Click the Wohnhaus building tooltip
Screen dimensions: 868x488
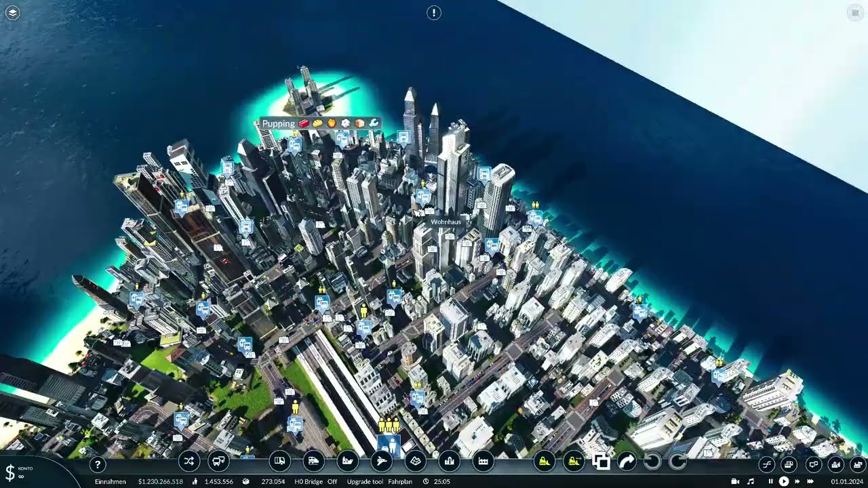tap(446, 222)
